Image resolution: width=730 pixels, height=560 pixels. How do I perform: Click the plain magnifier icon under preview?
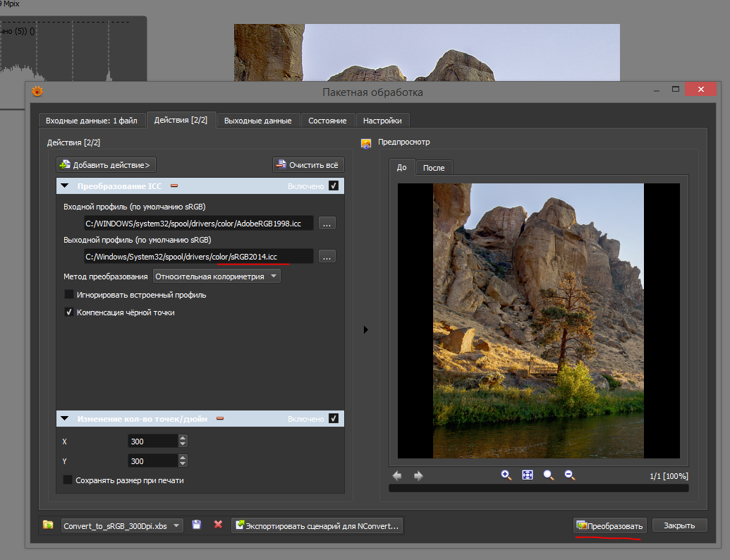pyautogui.click(x=548, y=475)
